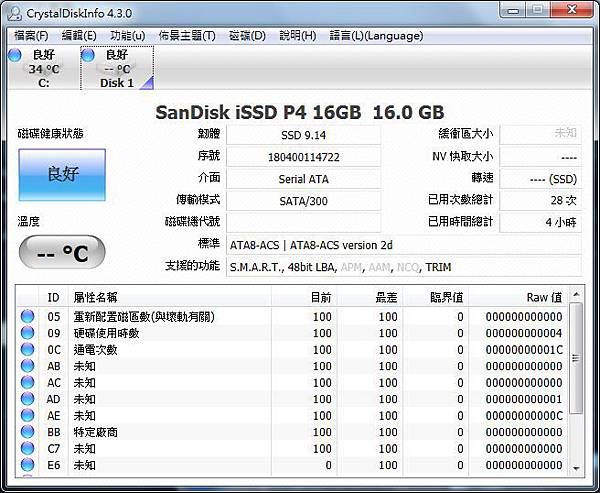Open the 檔案(F) menu
The width and height of the screenshot is (600, 493).
pos(31,36)
